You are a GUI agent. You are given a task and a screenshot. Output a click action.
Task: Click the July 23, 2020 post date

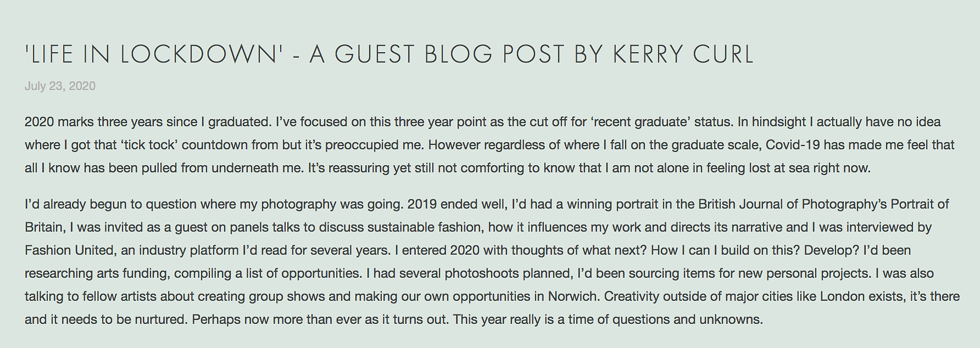(x=60, y=86)
